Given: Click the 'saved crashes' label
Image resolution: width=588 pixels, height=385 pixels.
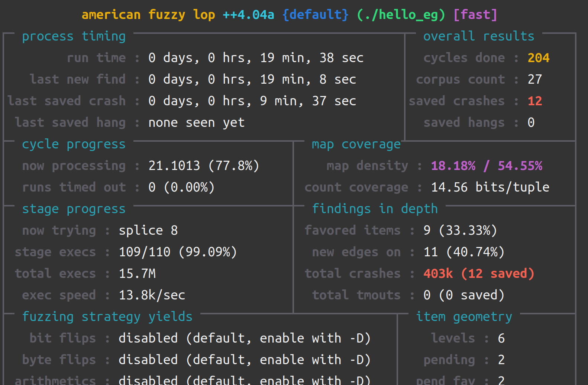Looking at the screenshot, I should click(x=457, y=101).
